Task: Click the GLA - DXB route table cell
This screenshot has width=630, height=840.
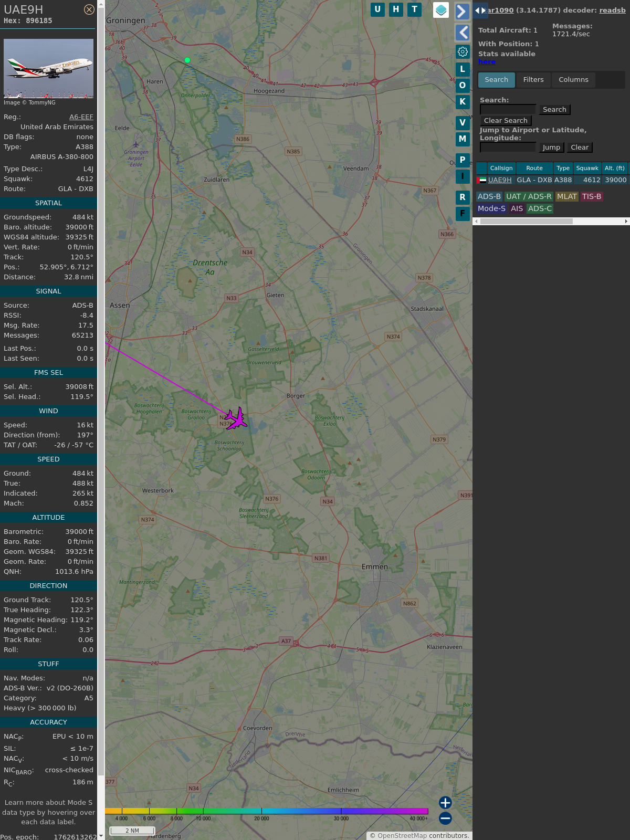Action: tap(534, 180)
